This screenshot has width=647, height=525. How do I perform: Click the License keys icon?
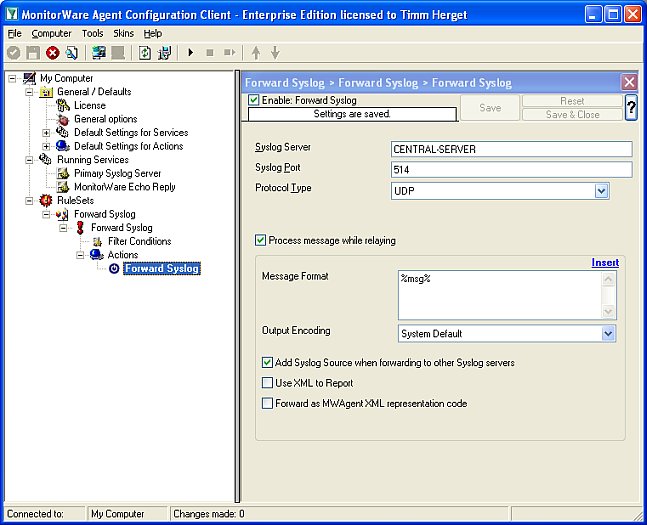(63, 105)
